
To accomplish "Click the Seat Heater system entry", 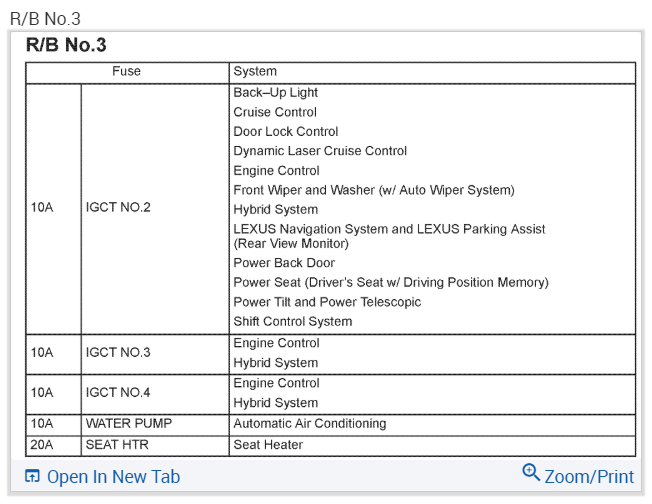I will pyautogui.click(x=268, y=445).
